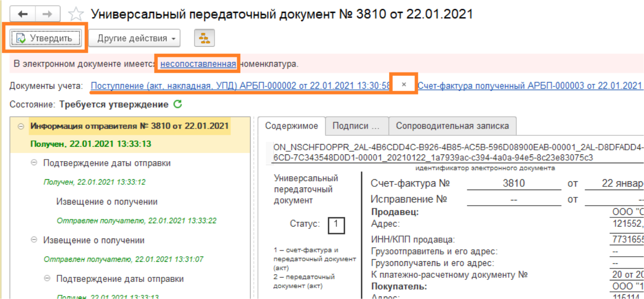644x299 pixels.
Task: Remove linked Поступление document with the x
Action: [x=404, y=85]
